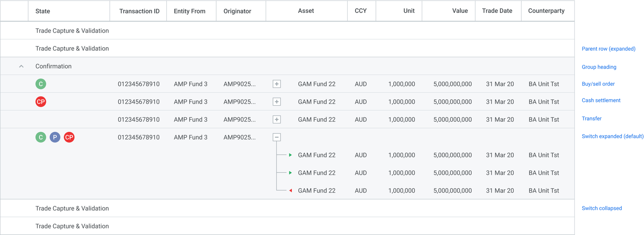Screen dimensions: 644x235
Task: Click the second green arrow in expanded switch
Action: 291,173
